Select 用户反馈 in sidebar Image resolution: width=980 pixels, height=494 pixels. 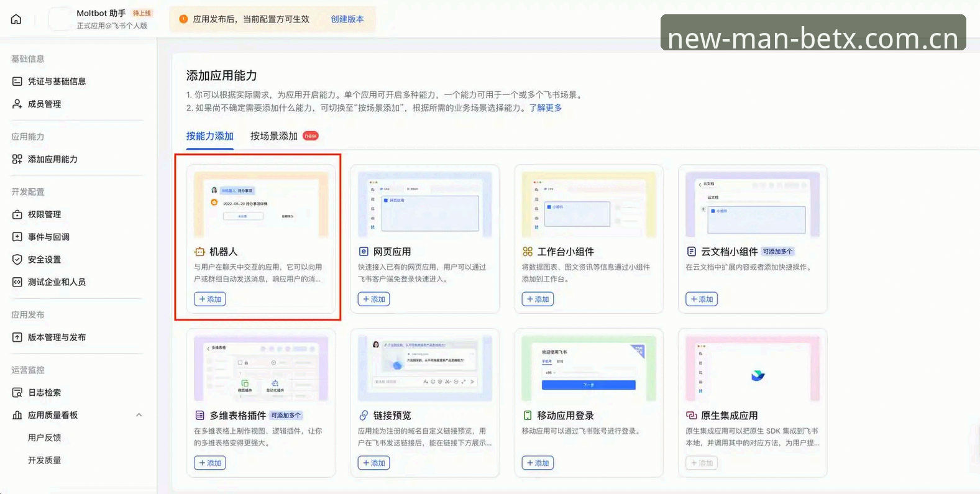tap(45, 437)
